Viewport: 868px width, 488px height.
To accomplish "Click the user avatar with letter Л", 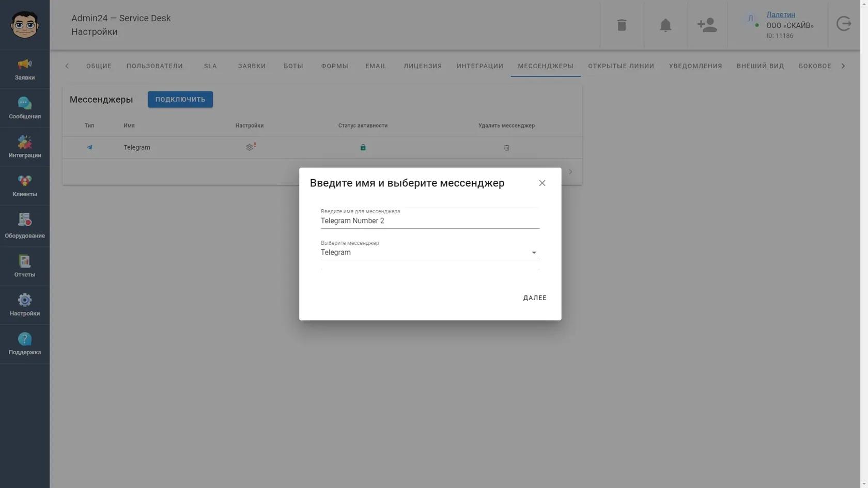I will click(x=751, y=19).
